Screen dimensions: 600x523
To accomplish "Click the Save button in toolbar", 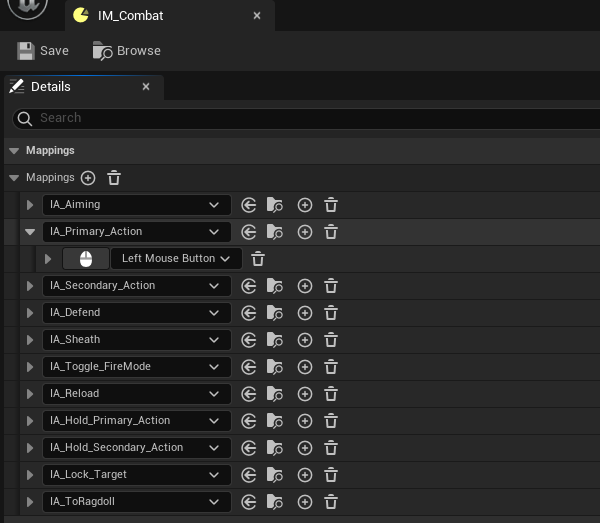I will (43, 51).
